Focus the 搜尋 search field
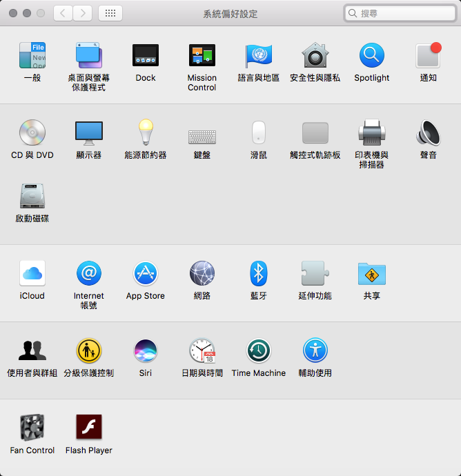 pos(400,13)
